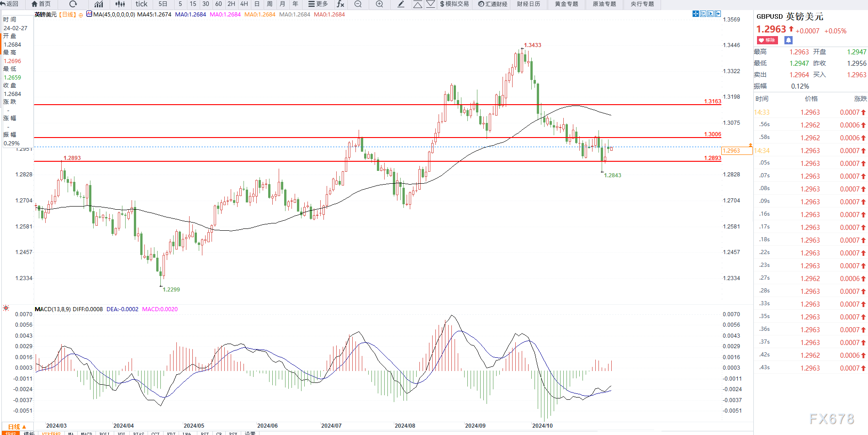Zoom in the chart with plus magnifier
The image size is (868, 435).
(379, 4)
